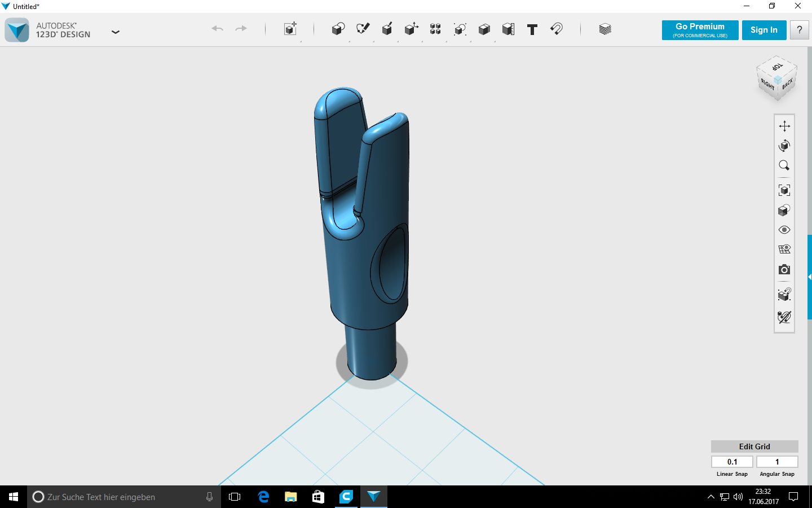This screenshot has width=812, height=508.
Task: Click the Edit Grid button
Action: pyautogui.click(x=754, y=446)
